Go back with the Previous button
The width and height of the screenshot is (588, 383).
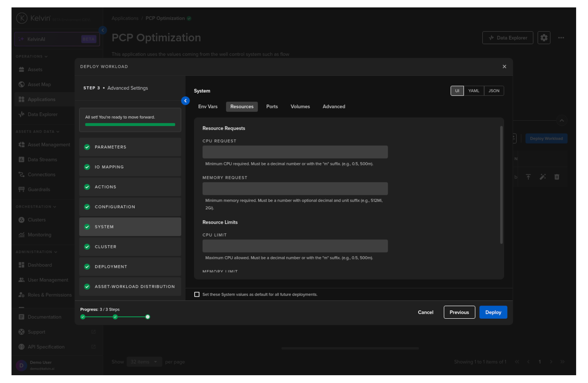(459, 313)
